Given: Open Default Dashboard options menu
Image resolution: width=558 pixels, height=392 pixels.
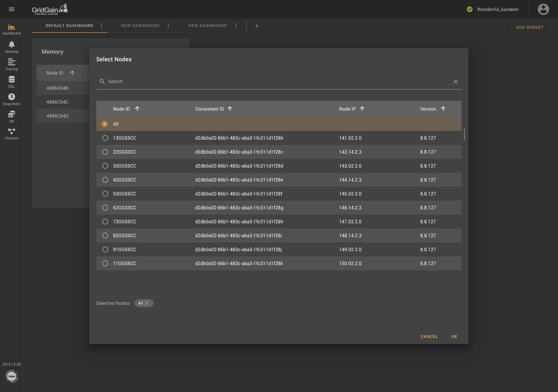Looking at the screenshot, I should pyautogui.click(x=101, y=26).
